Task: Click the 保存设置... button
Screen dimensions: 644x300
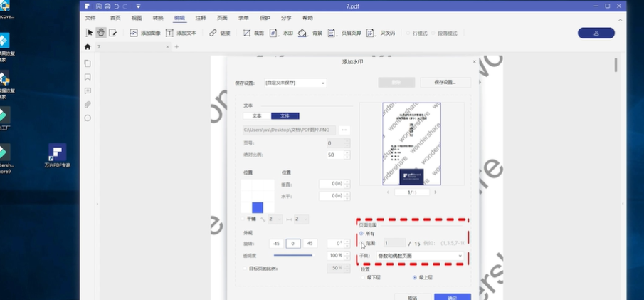Action: pos(445,83)
